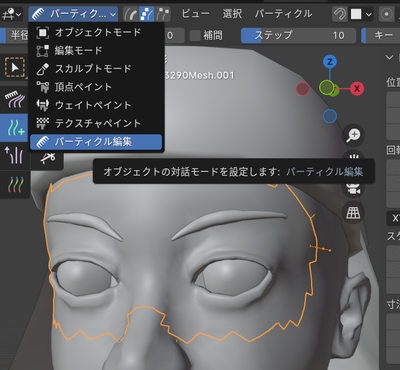Image resolution: width=400 pixels, height=370 pixels.
Task: Click the Z axis on navigation gizmo
Action: point(330,62)
